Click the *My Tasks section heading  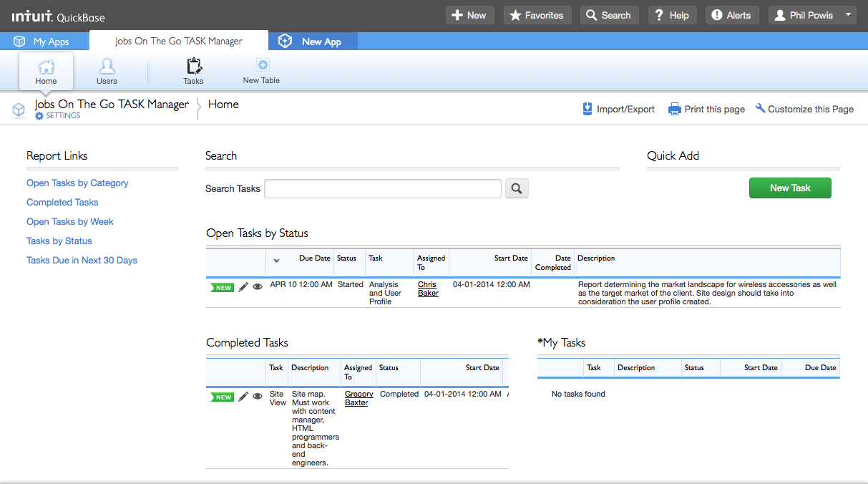point(561,342)
